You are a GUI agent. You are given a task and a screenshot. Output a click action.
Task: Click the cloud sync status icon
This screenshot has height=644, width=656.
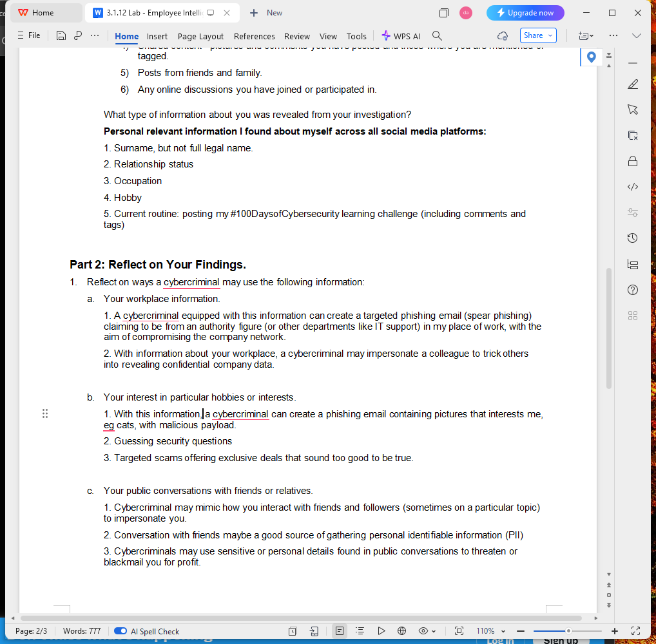[x=503, y=36]
